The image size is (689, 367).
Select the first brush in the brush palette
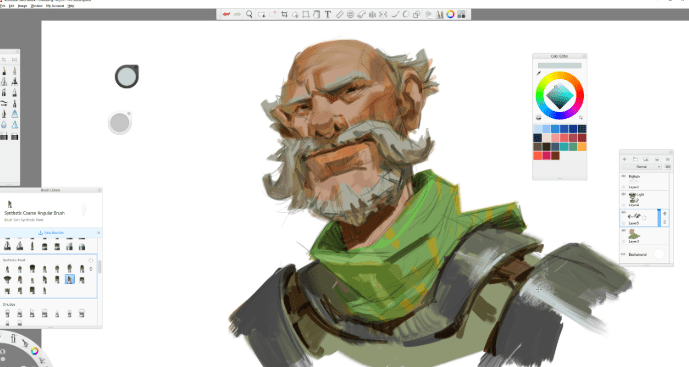pos(4,71)
